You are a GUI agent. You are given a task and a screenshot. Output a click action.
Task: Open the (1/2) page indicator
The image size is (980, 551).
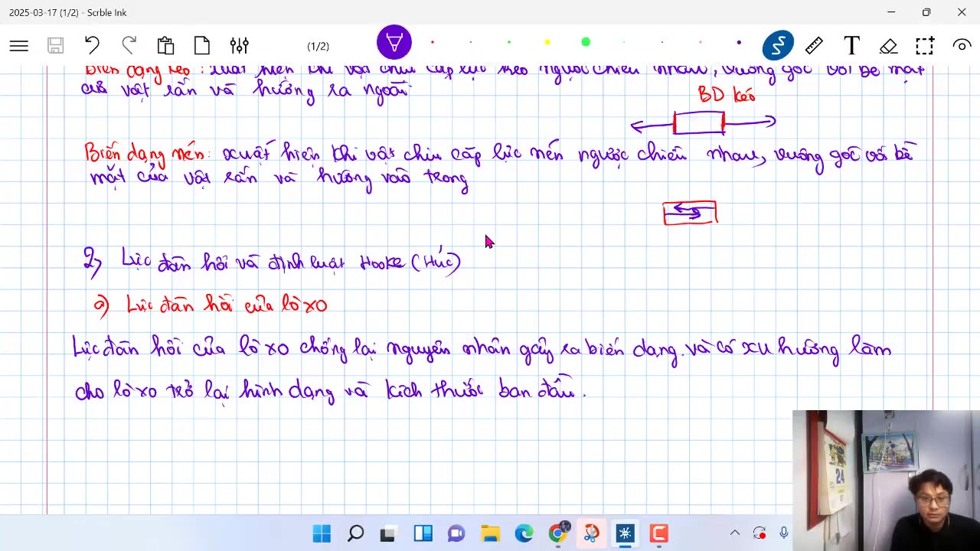pyautogui.click(x=318, y=47)
